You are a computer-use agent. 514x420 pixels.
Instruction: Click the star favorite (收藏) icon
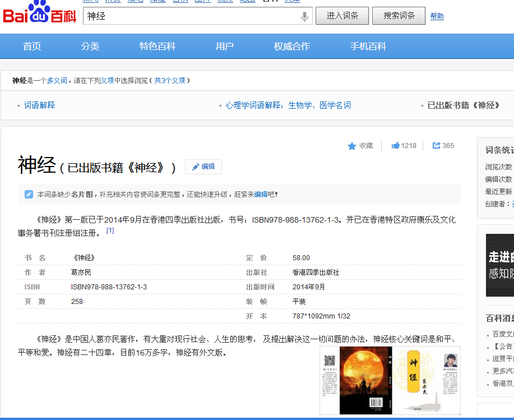[x=352, y=146]
